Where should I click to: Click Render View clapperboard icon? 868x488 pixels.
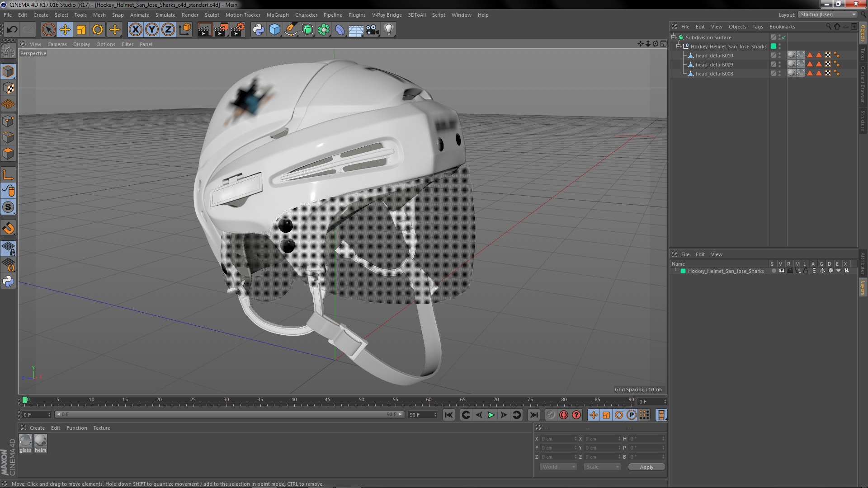(x=204, y=30)
